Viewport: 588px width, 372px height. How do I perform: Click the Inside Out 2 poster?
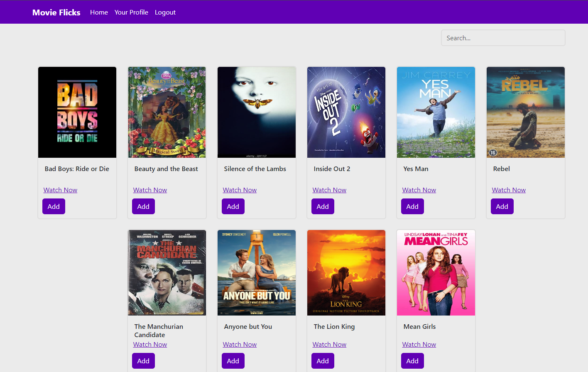pos(346,112)
